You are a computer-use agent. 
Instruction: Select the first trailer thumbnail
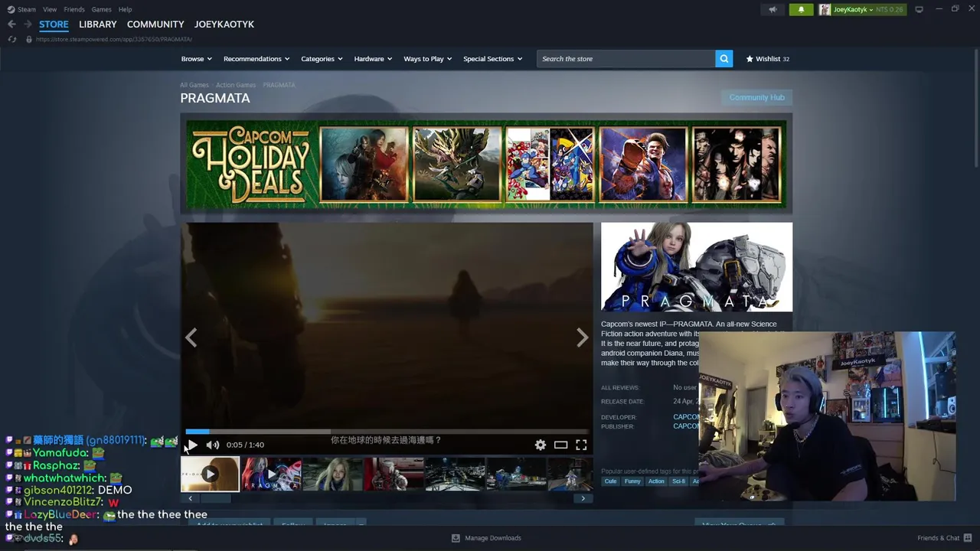210,474
